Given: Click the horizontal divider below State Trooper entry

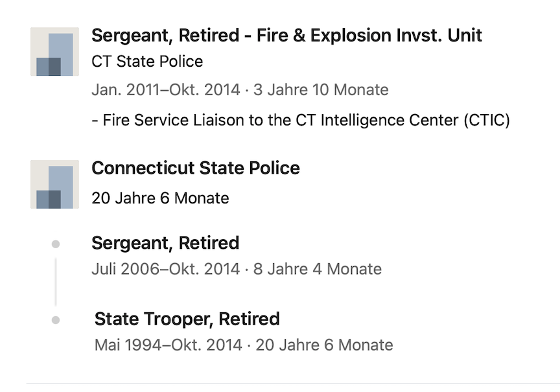Looking at the screenshot, I should (x=292, y=383).
